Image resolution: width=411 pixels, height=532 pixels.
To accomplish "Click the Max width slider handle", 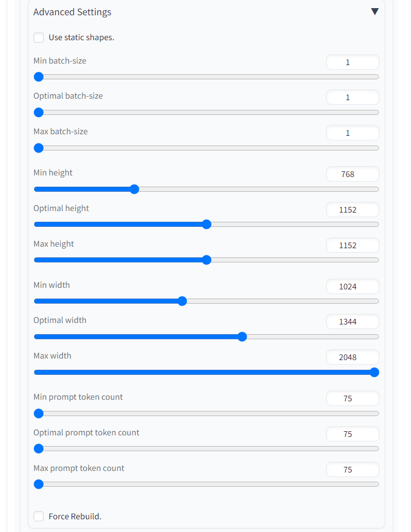I will coord(374,372).
